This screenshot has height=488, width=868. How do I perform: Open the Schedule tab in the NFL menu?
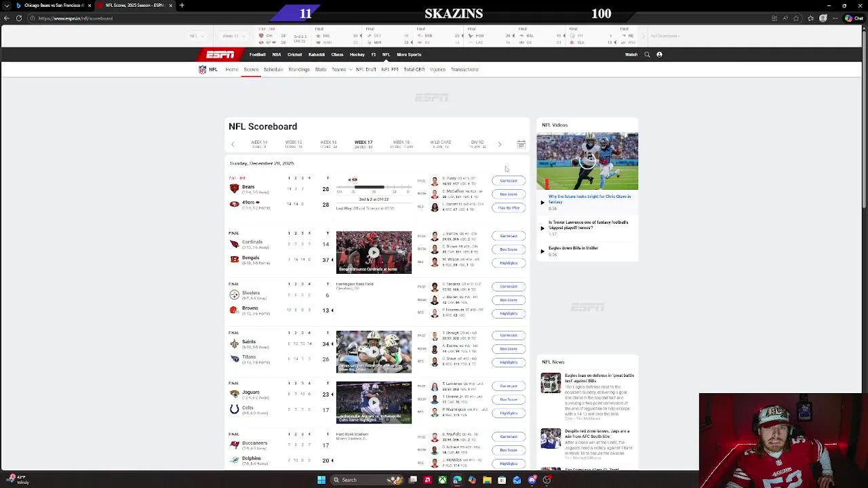coord(273,69)
